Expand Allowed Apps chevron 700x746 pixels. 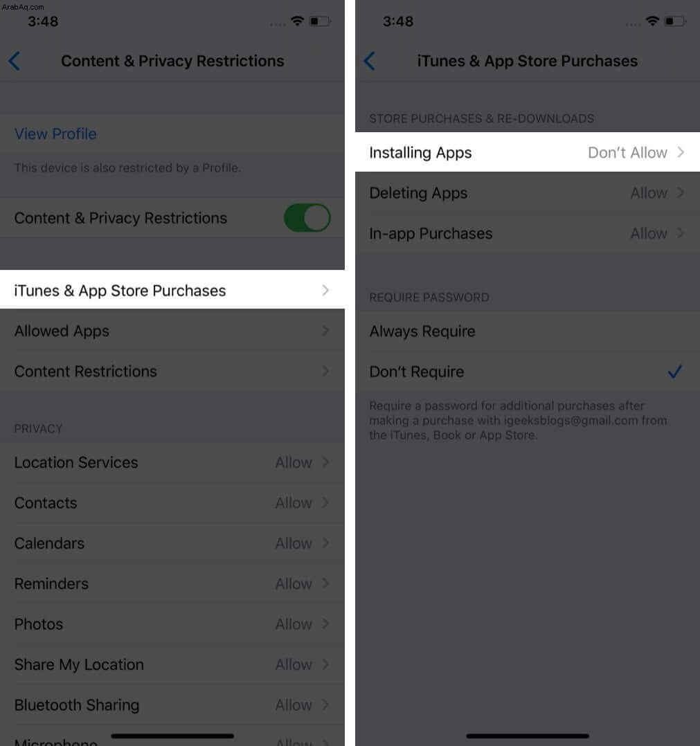click(325, 331)
